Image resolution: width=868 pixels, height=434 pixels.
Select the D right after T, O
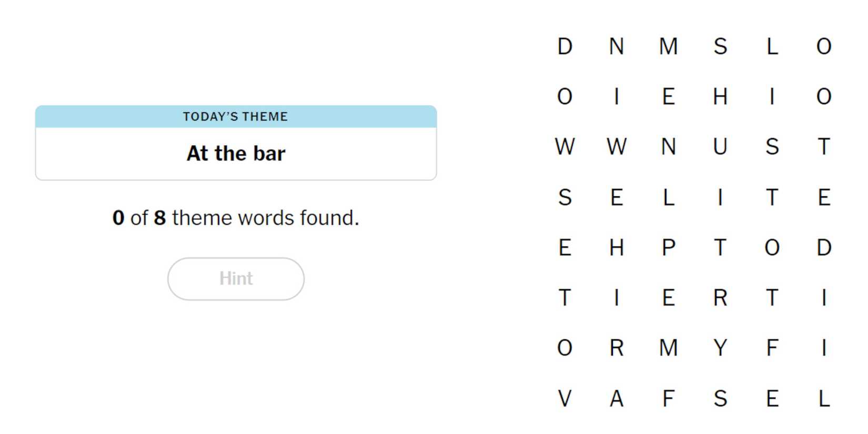coord(824,247)
